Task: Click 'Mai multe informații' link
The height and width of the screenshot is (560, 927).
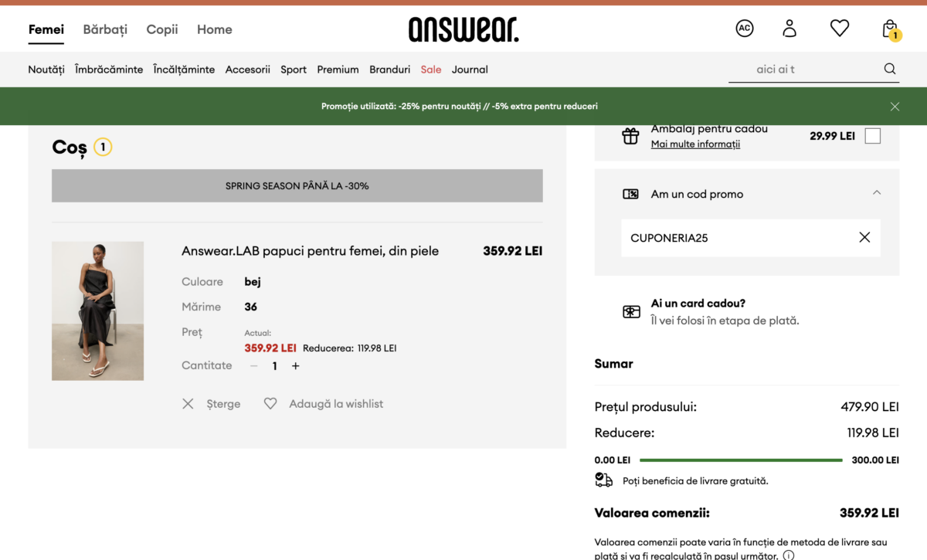Action: (695, 144)
